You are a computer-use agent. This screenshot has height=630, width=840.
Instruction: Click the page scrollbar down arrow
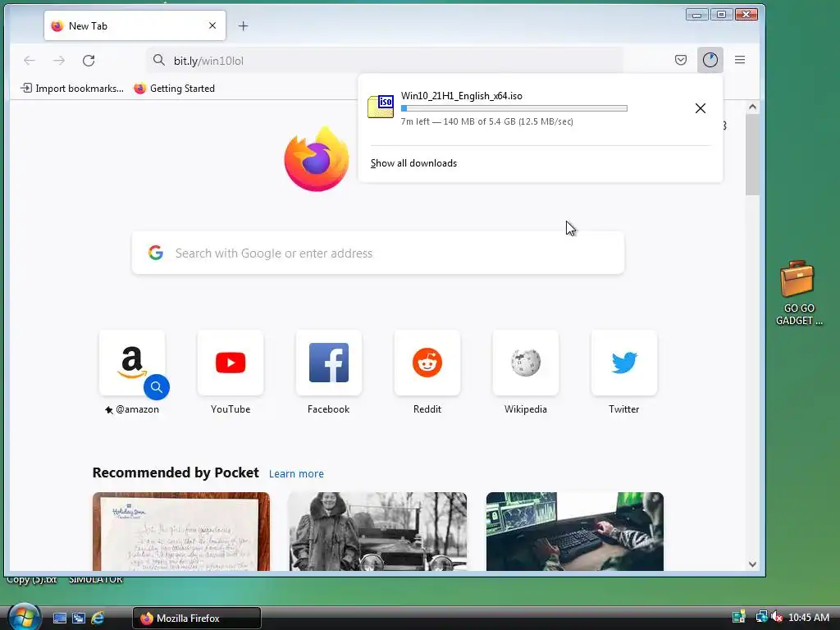coord(752,564)
